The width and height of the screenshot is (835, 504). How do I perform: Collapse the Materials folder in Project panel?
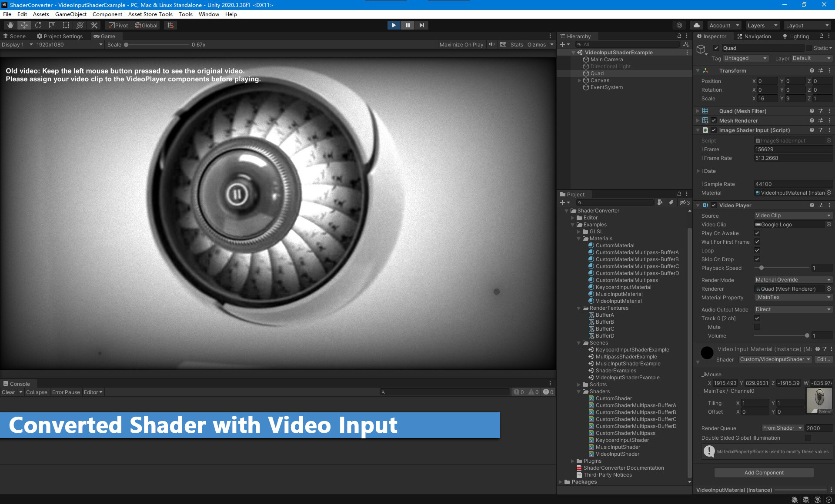tap(578, 239)
